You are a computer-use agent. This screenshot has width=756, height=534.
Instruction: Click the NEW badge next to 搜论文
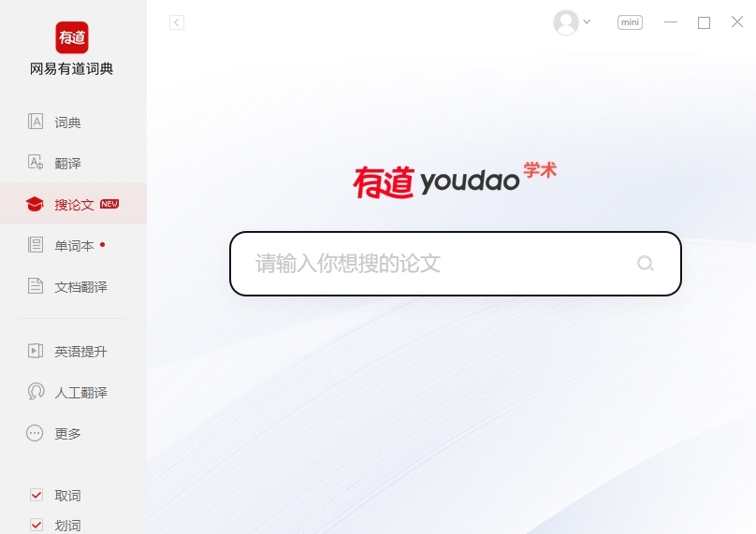click(109, 204)
